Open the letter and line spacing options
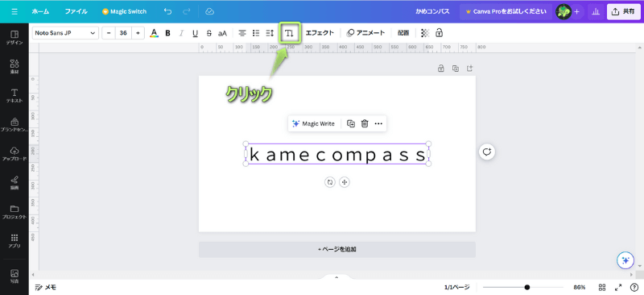 [270, 33]
